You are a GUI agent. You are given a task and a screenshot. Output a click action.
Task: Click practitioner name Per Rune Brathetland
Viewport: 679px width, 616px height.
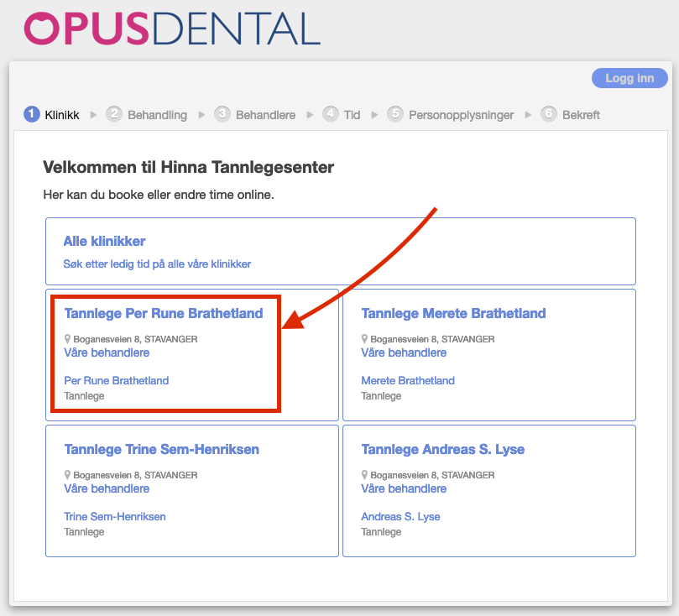click(x=117, y=380)
